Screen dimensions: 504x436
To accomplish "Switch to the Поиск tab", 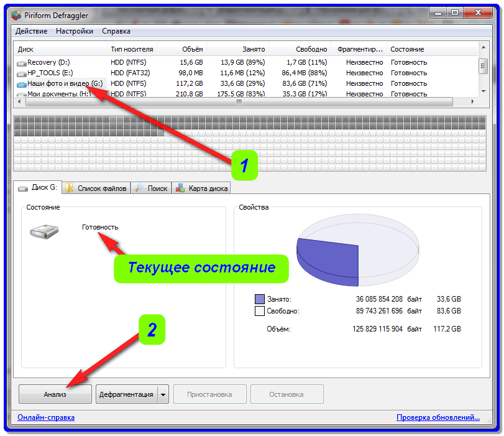I will tap(152, 188).
